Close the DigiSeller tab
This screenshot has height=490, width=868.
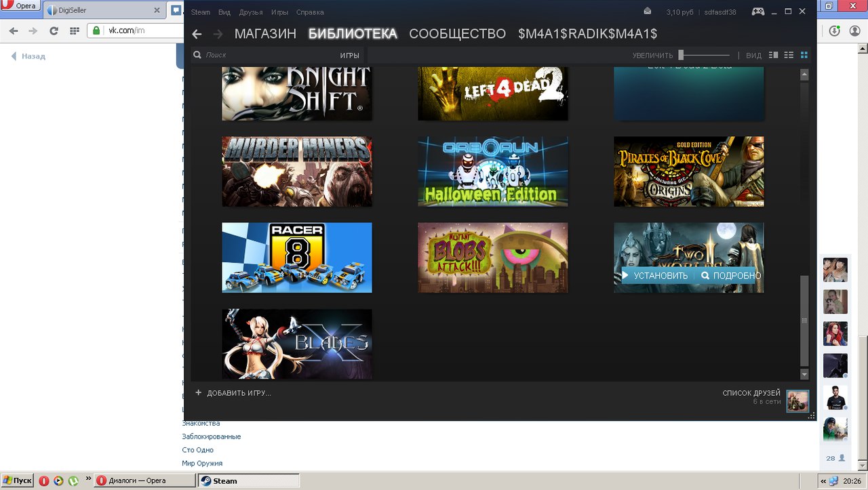pos(157,11)
